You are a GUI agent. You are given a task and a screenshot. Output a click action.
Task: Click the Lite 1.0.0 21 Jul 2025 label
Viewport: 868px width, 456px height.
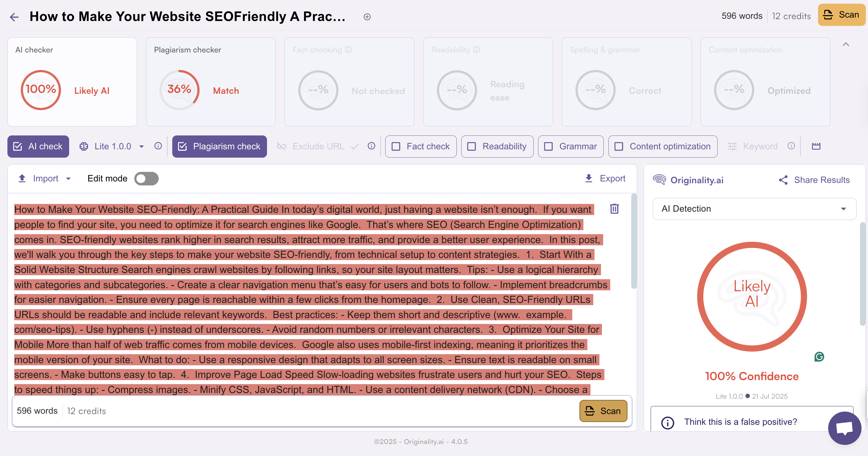pyautogui.click(x=752, y=396)
